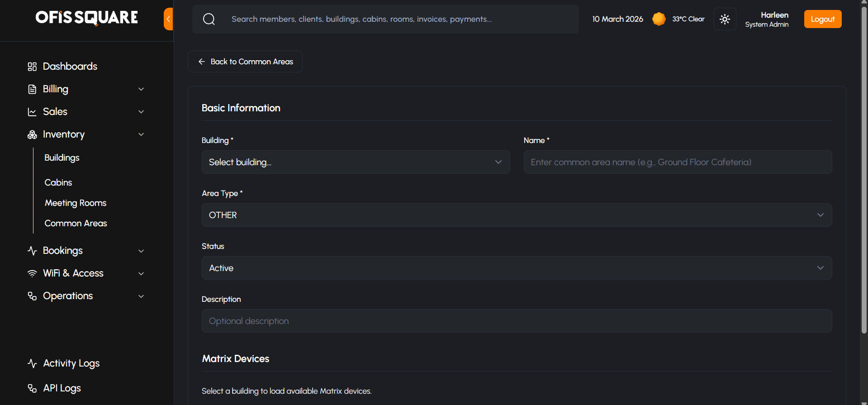868x405 pixels.
Task: Click the Sales chart icon
Action: 32,112
